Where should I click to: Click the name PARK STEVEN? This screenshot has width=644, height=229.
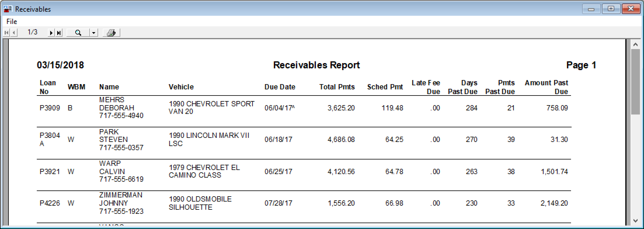tap(113, 136)
